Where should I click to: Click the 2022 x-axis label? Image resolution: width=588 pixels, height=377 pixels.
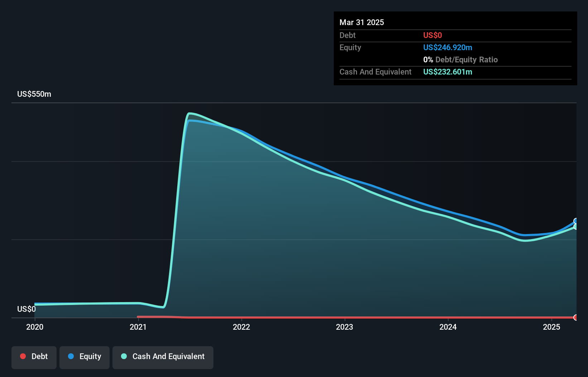241,327
